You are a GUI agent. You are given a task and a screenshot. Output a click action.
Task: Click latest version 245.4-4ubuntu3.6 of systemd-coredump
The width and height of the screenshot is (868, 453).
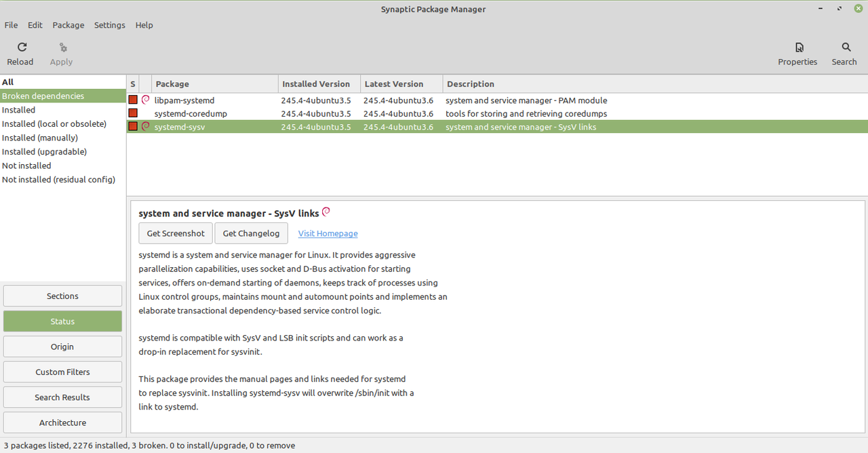coord(398,113)
